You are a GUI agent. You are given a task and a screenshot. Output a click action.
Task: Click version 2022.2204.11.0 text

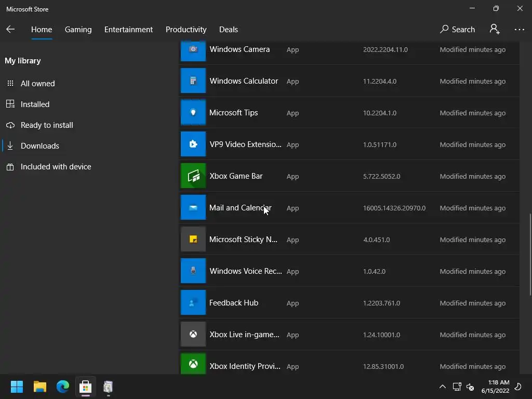point(385,49)
